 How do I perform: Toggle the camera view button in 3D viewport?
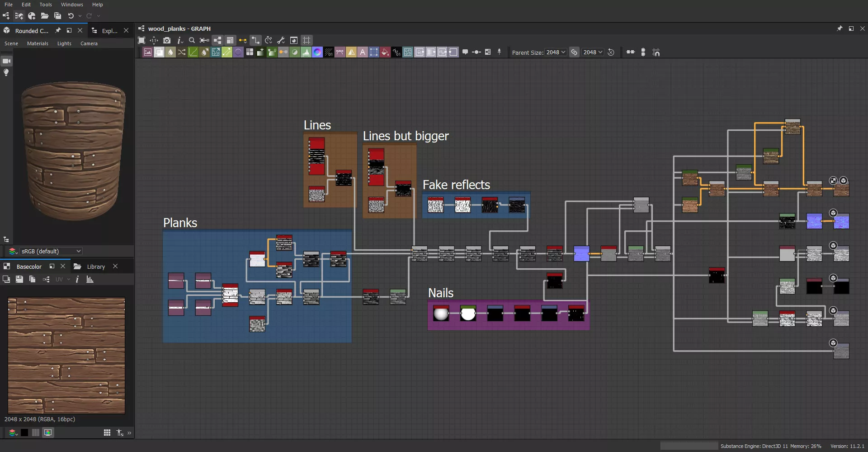point(6,61)
